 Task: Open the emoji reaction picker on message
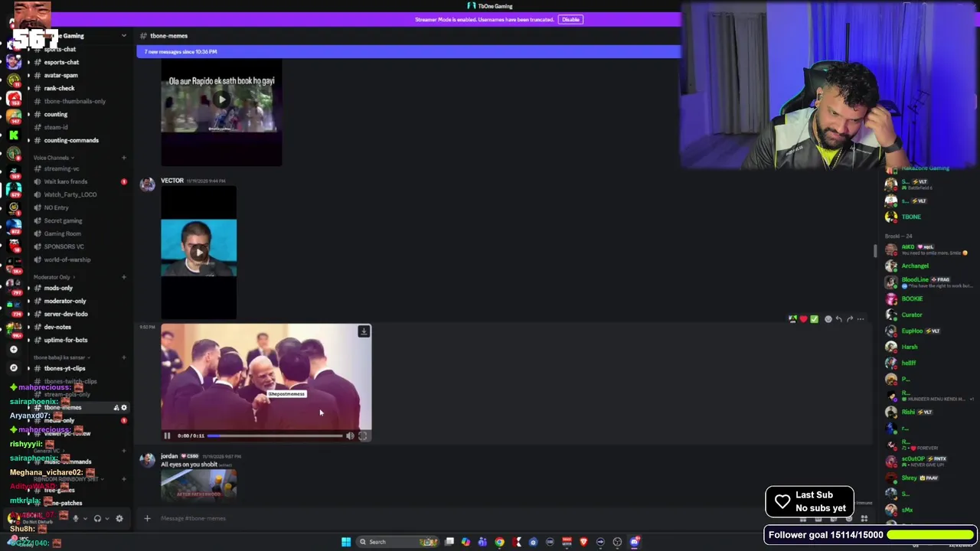coord(828,319)
